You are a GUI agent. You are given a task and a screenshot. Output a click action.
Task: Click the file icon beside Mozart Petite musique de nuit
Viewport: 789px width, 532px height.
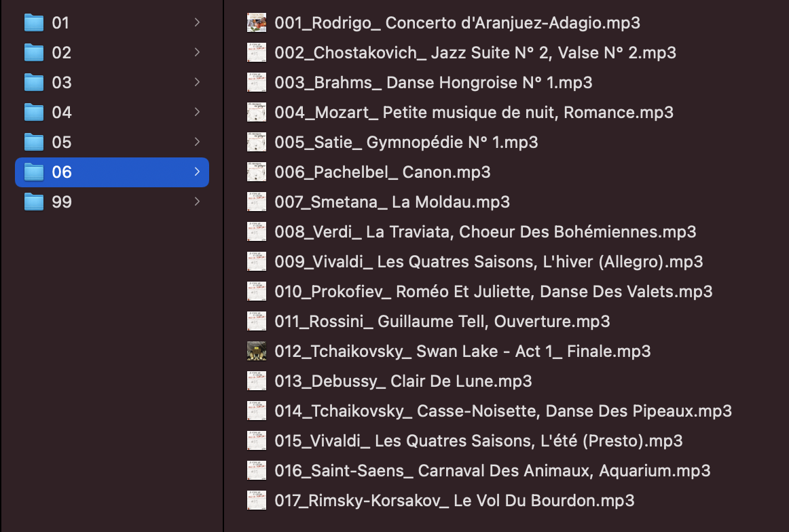(257, 113)
